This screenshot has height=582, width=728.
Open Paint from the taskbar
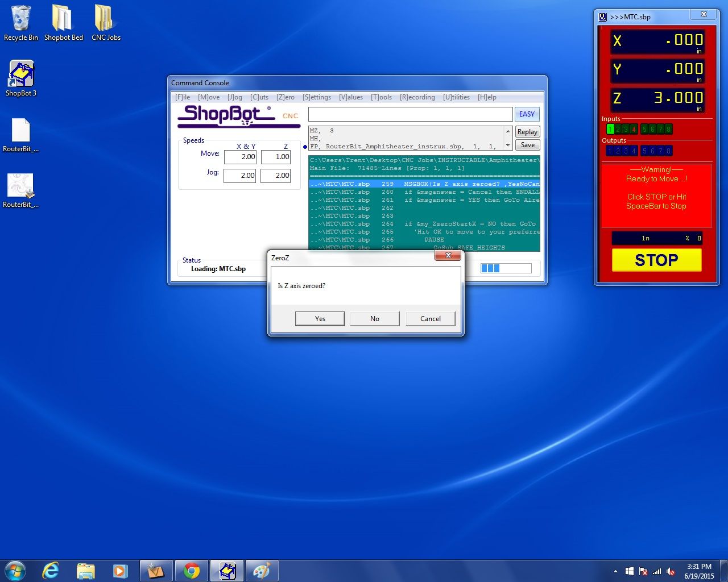[x=261, y=570]
